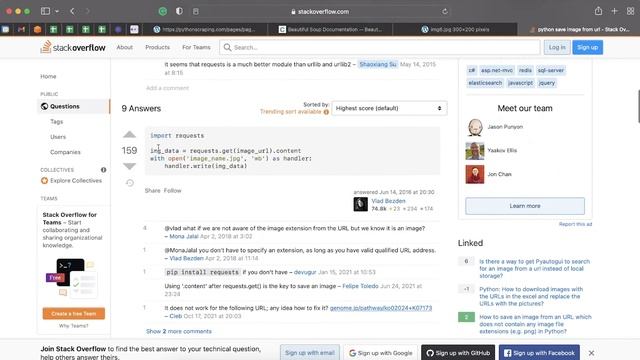Viewport: 640px width, 360px height.
Task: Click Add a comment link
Action: (167, 88)
